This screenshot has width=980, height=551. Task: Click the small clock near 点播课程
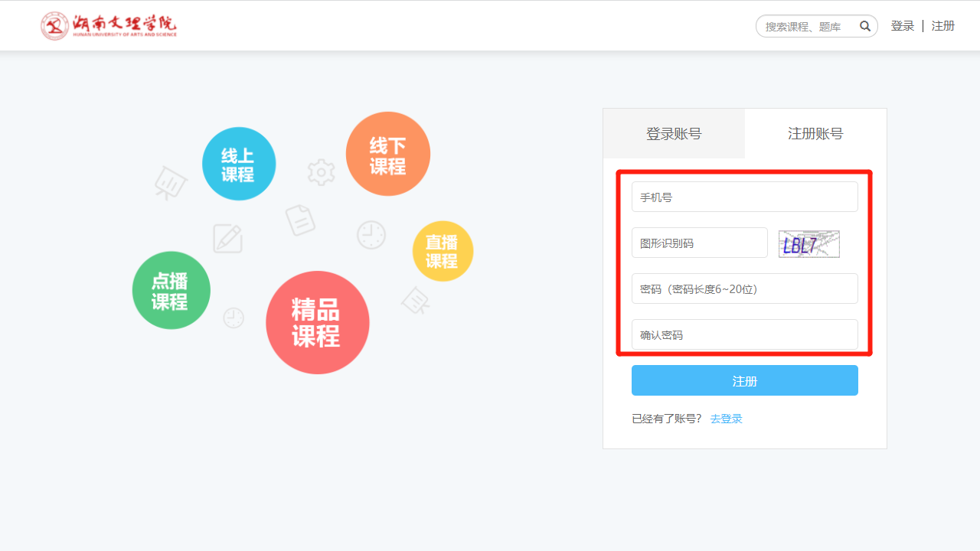[234, 318]
